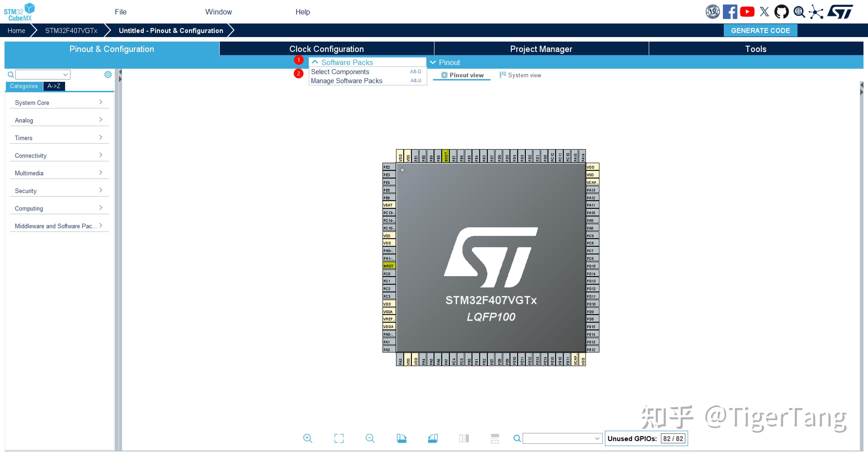Rotate the chip counterclockwise
Screen dimensions: 868x456
[432, 438]
